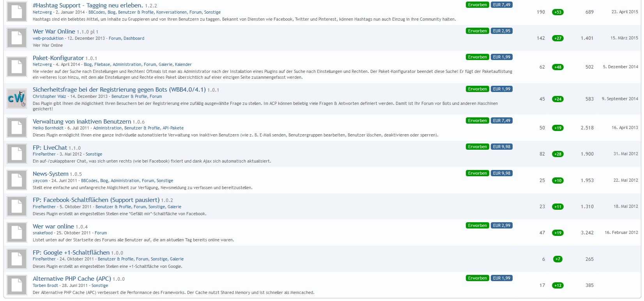644x301 pixels.
Task: Open the Wer War Online 1.1.0 plugin page
Action: point(54,32)
